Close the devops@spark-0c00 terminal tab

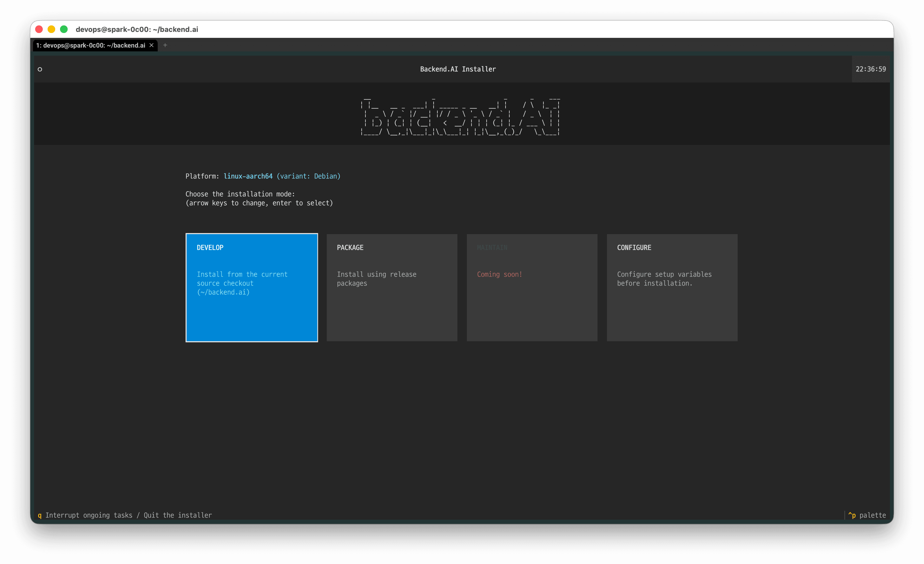click(x=151, y=45)
